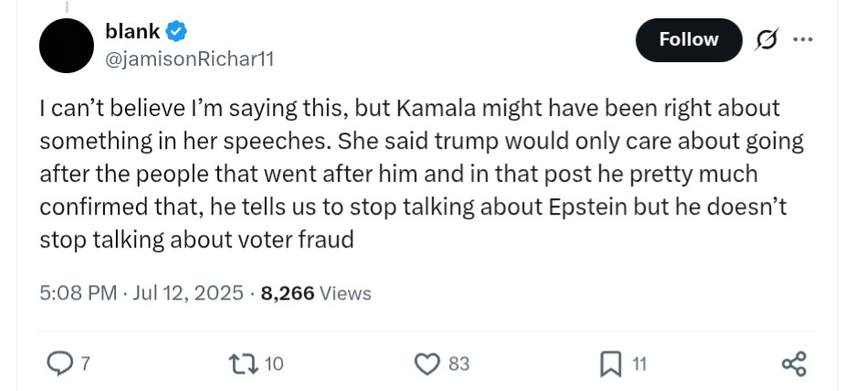The image size is (868, 391).
Task: View the 8,266 Views analytics
Action: (316, 293)
